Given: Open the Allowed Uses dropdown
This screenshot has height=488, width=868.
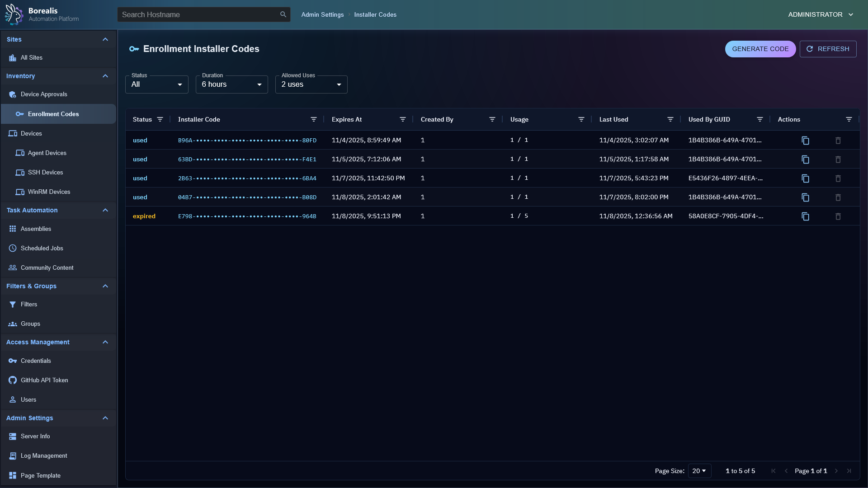Looking at the screenshot, I should coord(311,84).
